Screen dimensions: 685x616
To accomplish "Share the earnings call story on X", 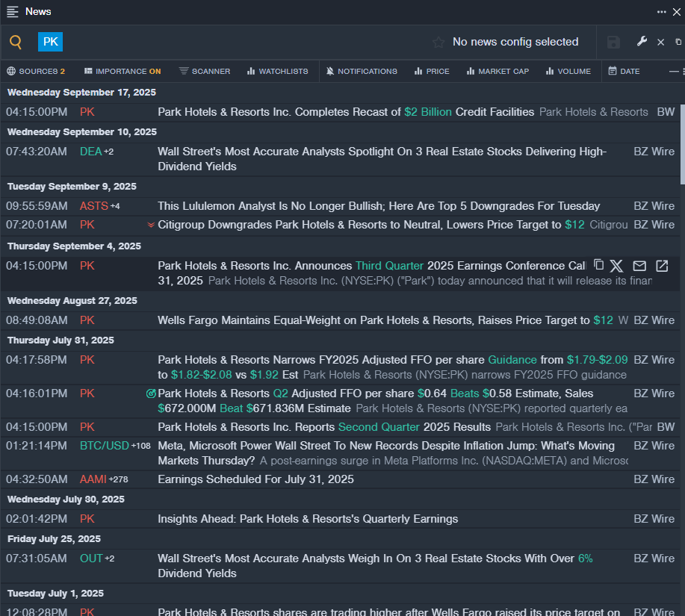I will pyautogui.click(x=616, y=266).
